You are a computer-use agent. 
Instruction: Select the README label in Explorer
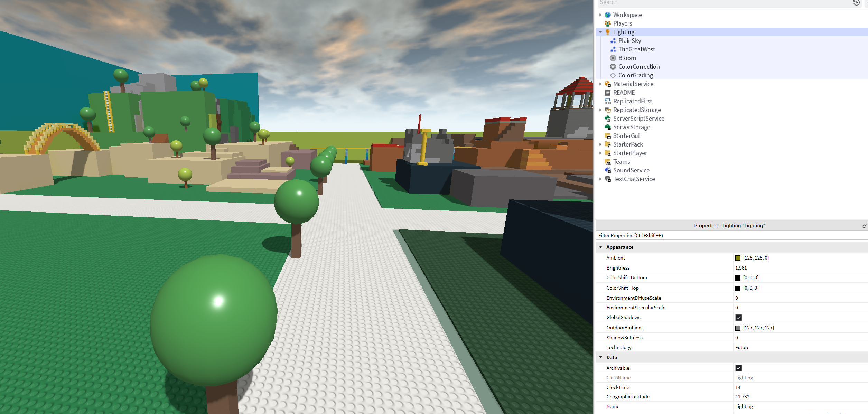pyautogui.click(x=624, y=93)
